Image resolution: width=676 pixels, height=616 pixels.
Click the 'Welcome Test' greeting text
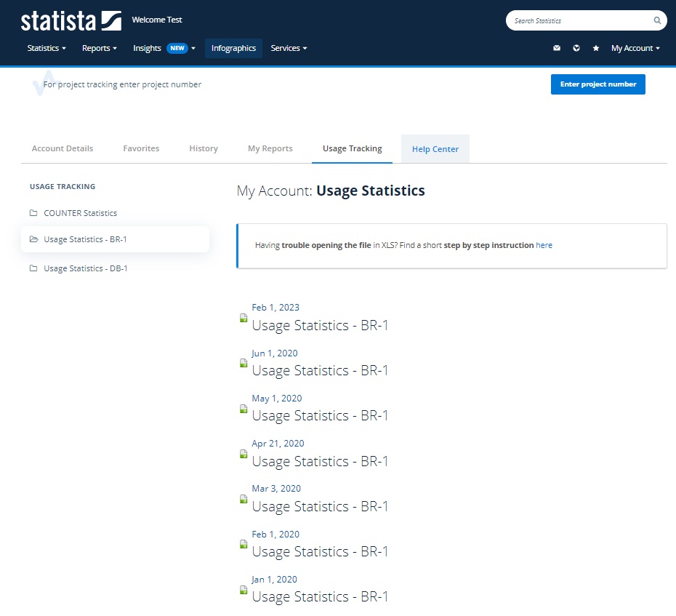(x=157, y=20)
